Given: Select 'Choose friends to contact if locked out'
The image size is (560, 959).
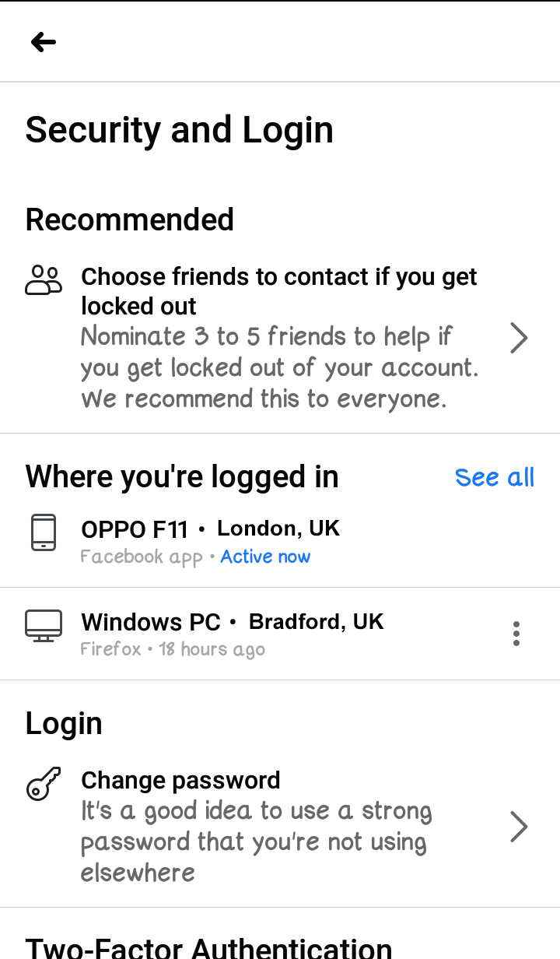Looking at the screenshot, I should coord(278,291).
